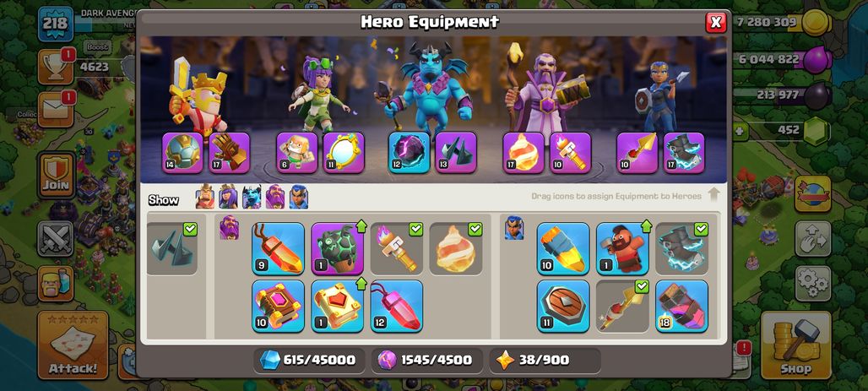Open Minion Prince Dark Orb slot
868x391 pixels.
[409, 153]
